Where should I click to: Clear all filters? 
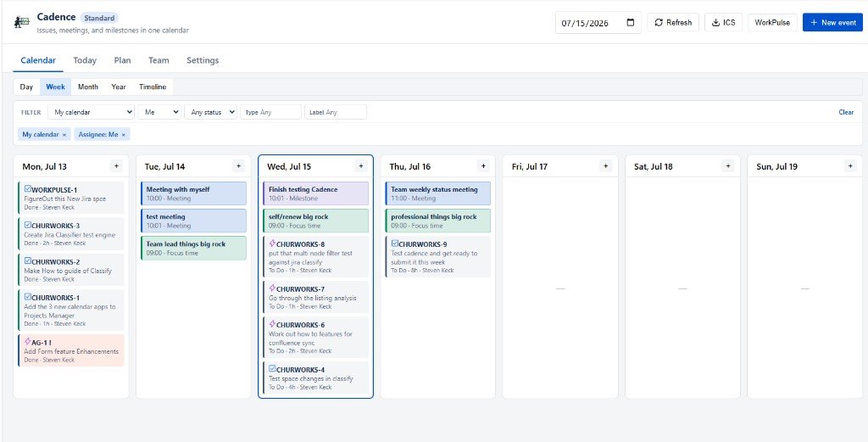click(x=846, y=112)
